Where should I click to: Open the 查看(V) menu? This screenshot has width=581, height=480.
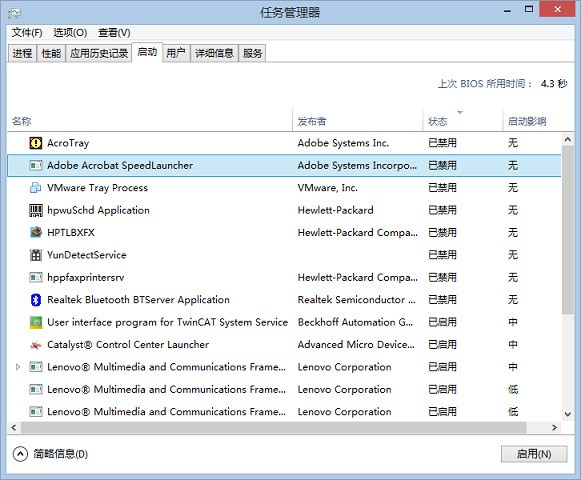[x=114, y=33]
